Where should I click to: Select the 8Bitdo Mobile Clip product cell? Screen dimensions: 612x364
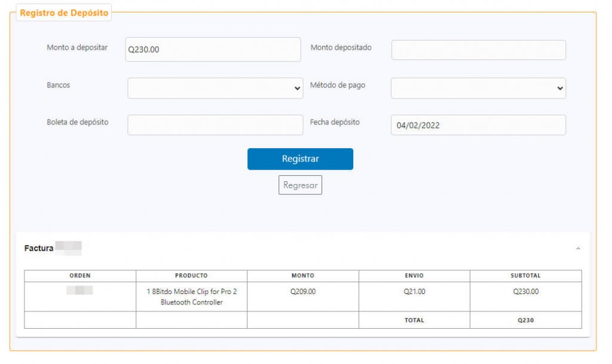[x=191, y=296]
